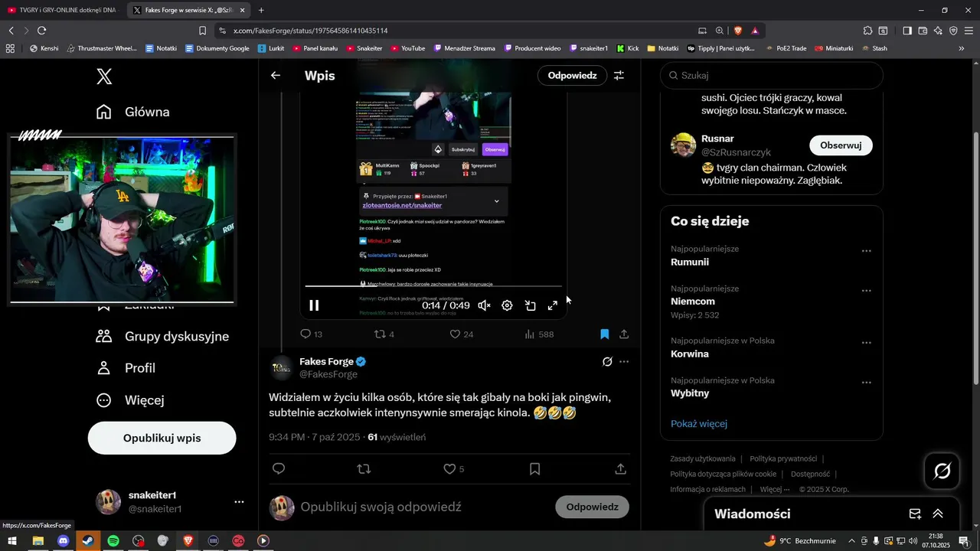The width and height of the screenshot is (980, 551).
Task: Share the main post
Action: pos(624,334)
